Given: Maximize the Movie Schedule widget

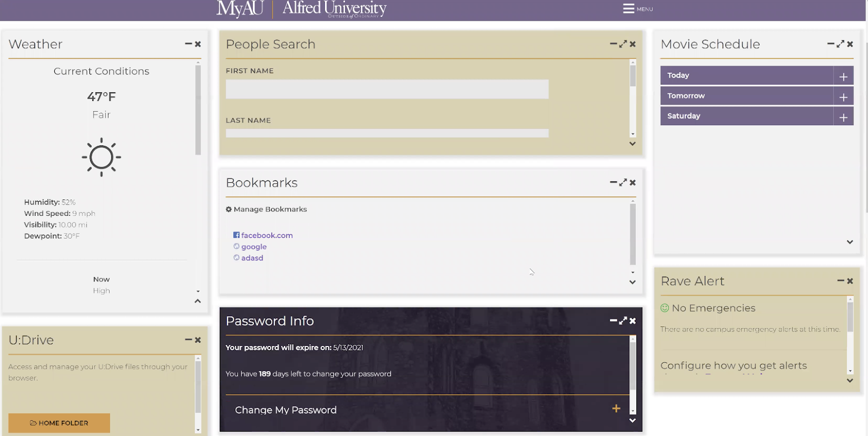Looking at the screenshot, I should (x=840, y=44).
